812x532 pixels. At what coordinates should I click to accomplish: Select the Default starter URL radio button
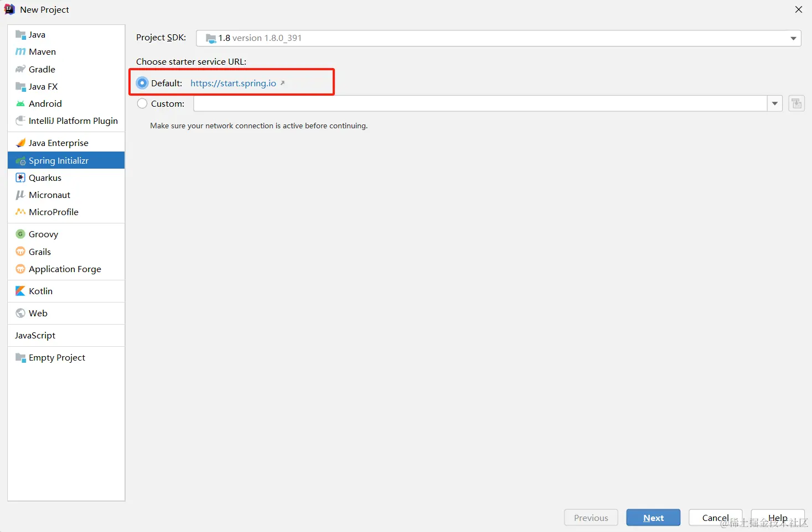tap(142, 83)
